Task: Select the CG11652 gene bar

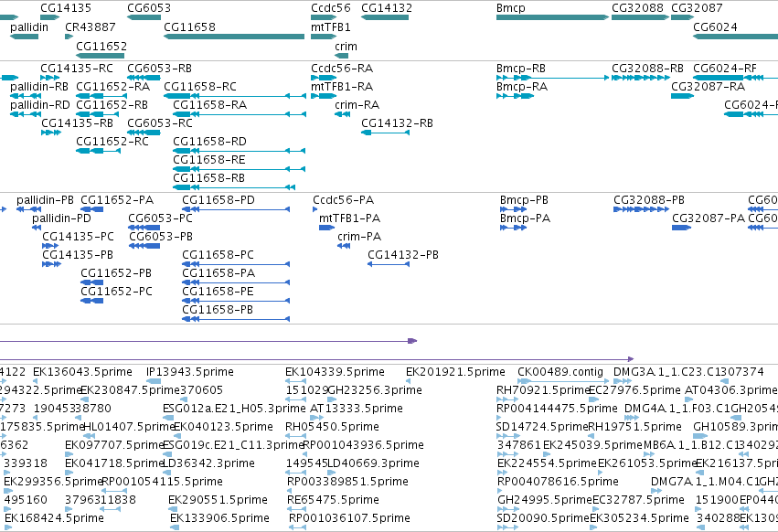Action: pyautogui.click(x=100, y=56)
